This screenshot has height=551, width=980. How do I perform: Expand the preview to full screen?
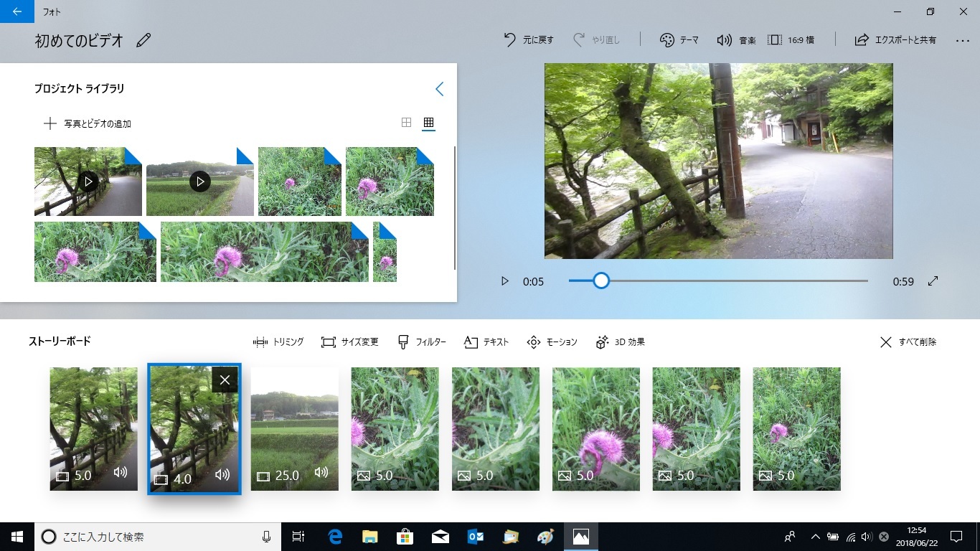[x=933, y=281]
